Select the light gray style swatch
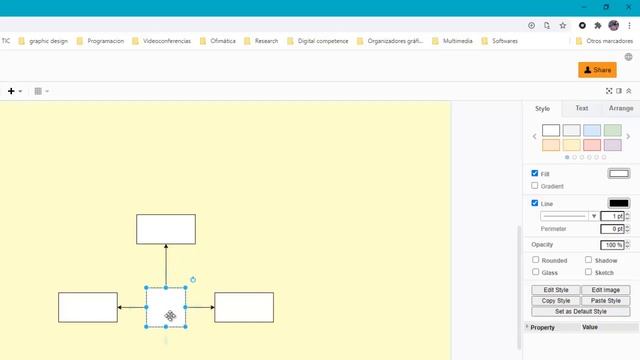This screenshot has width=640, height=360. [571, 130]
